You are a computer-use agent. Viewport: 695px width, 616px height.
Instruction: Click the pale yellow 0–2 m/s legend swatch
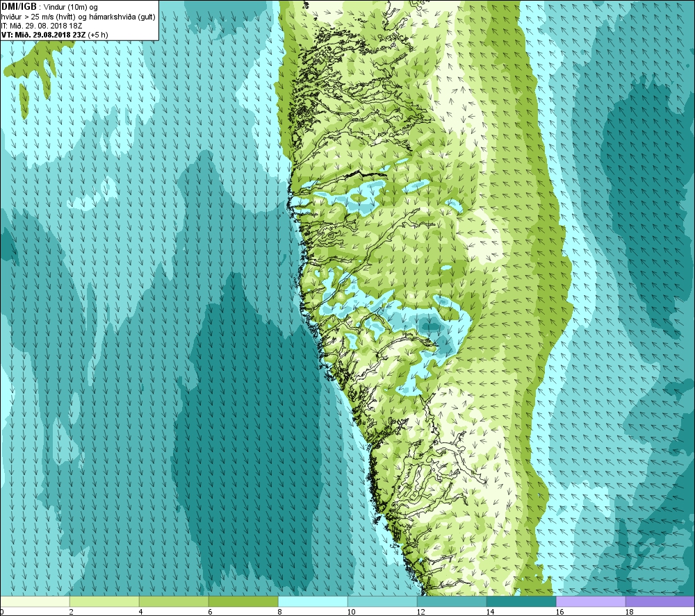click(35, 601)
